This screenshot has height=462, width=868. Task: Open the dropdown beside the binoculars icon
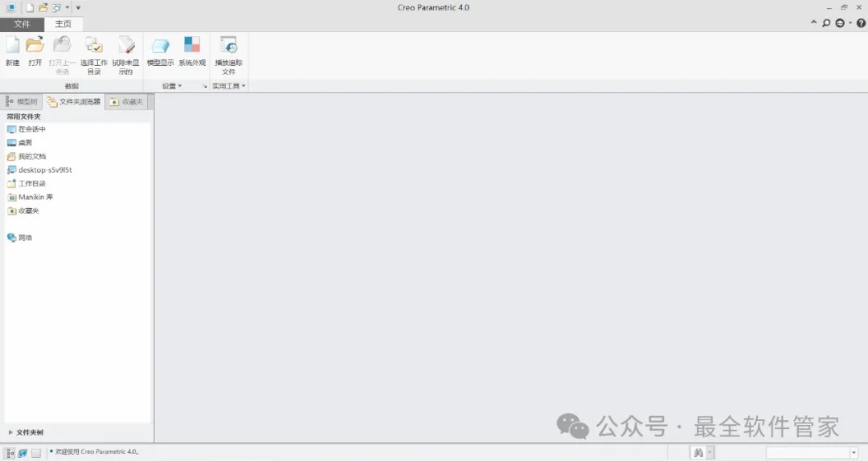(710, 453)
